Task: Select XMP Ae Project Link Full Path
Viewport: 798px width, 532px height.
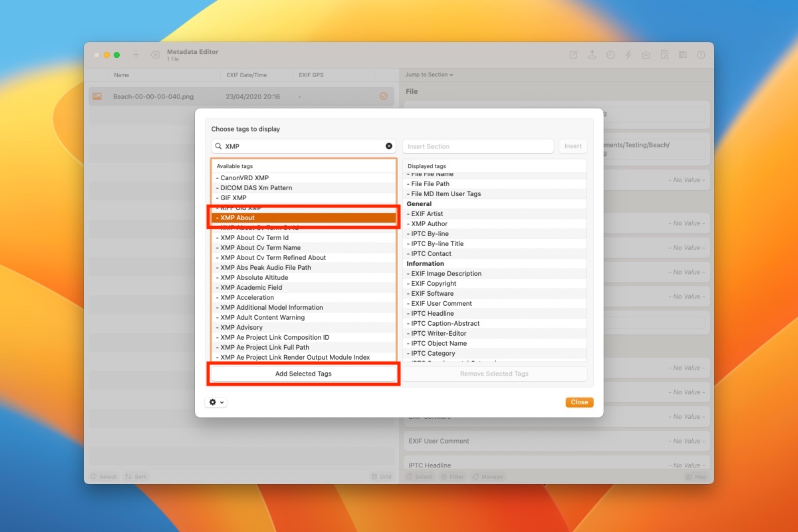Action: pyautogui.click(x=304, y=347)
